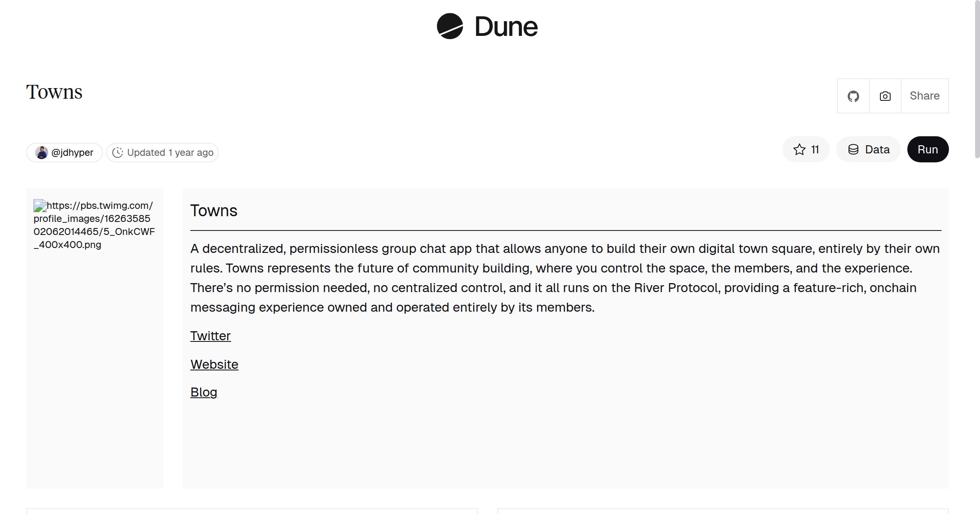Open the Twitter link

click(210, 336)
